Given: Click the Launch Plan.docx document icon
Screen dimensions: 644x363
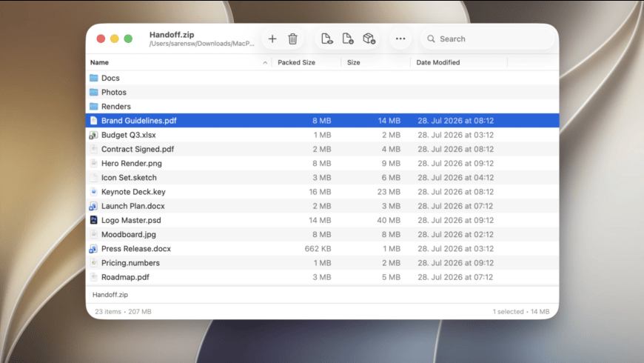Looking at the screenshot, I should point(94,206).
